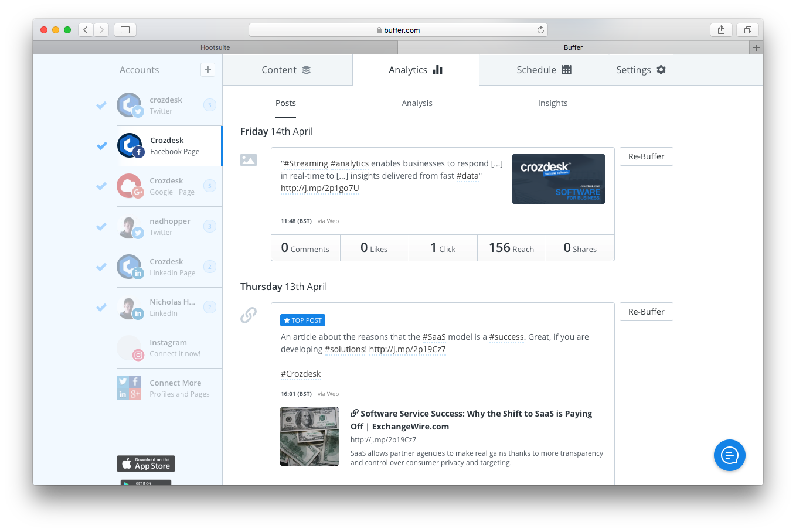Open the chat support bubble
The width and height of the screenshot is (796, 532).
pos(730,455)
